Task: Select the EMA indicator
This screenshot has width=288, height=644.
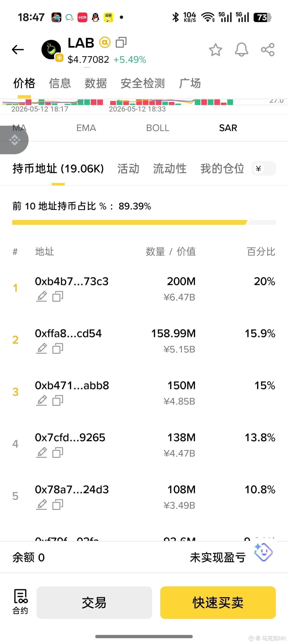Action: (x=86, y=128)
